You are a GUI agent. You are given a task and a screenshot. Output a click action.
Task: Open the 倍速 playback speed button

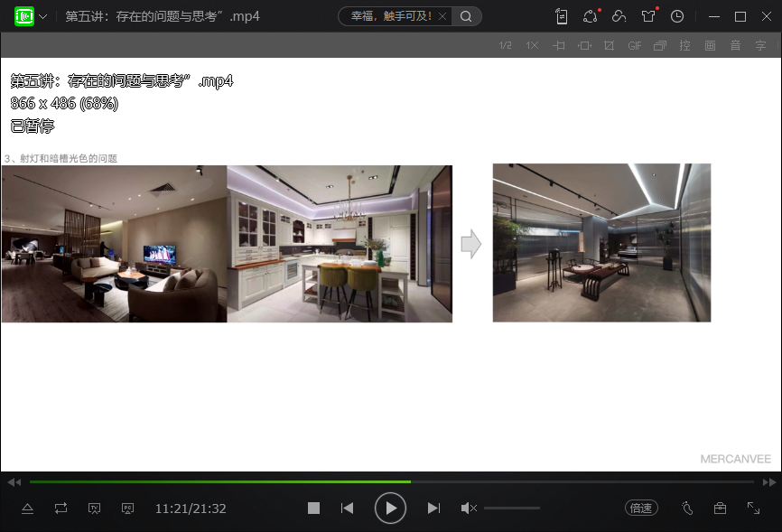pyautogui.click(x=641, y=508)
